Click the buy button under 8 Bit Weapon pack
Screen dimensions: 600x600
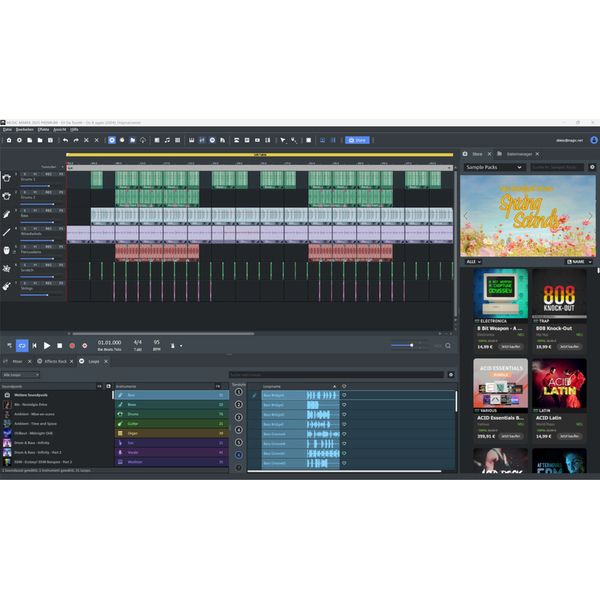(511, 347)
